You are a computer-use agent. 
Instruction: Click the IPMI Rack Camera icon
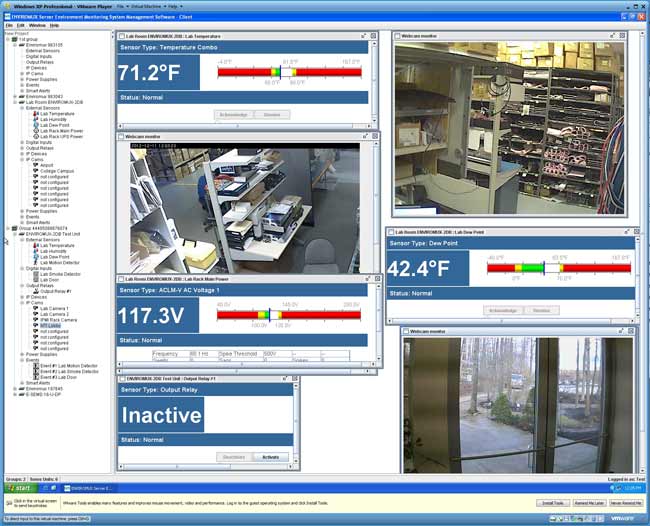(35, 319)
